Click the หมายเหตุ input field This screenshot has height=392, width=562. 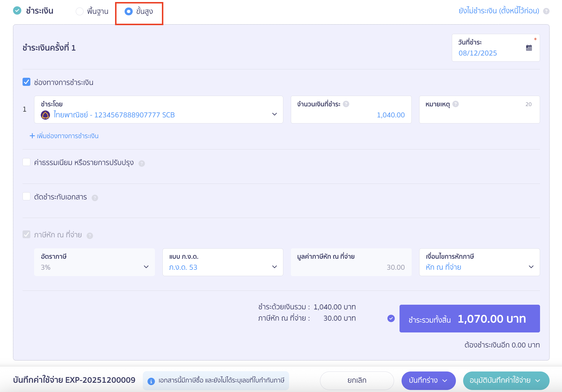click(x=479, y=115)
